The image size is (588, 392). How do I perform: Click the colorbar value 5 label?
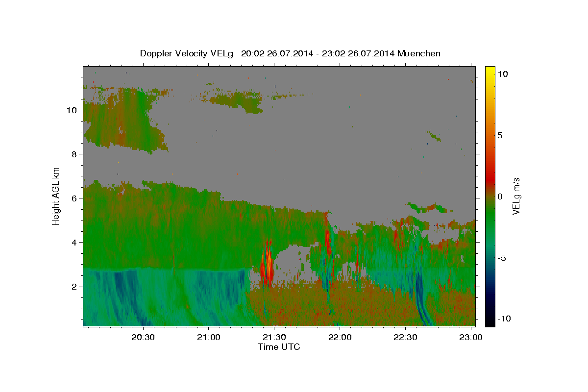(500, 135)
